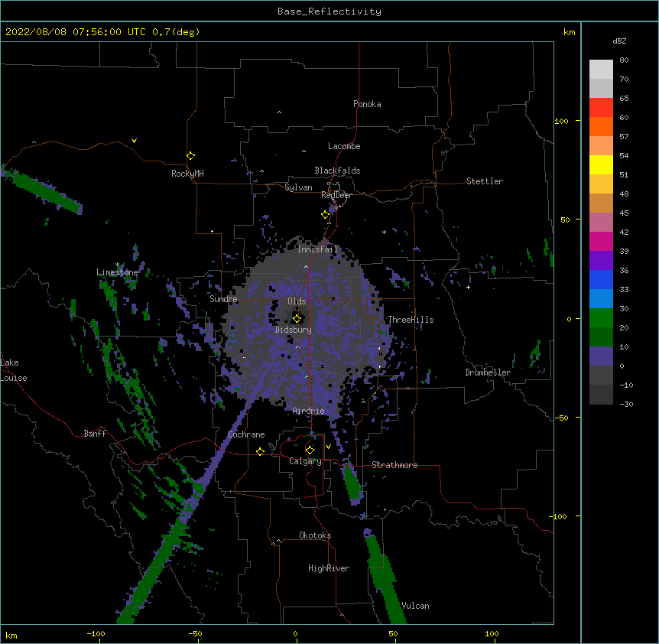This screenshot has width=659, height=644.
Task: Pick the bright yellow 51–54 dBZ legend swatch
Action: (x=601, y=164)
